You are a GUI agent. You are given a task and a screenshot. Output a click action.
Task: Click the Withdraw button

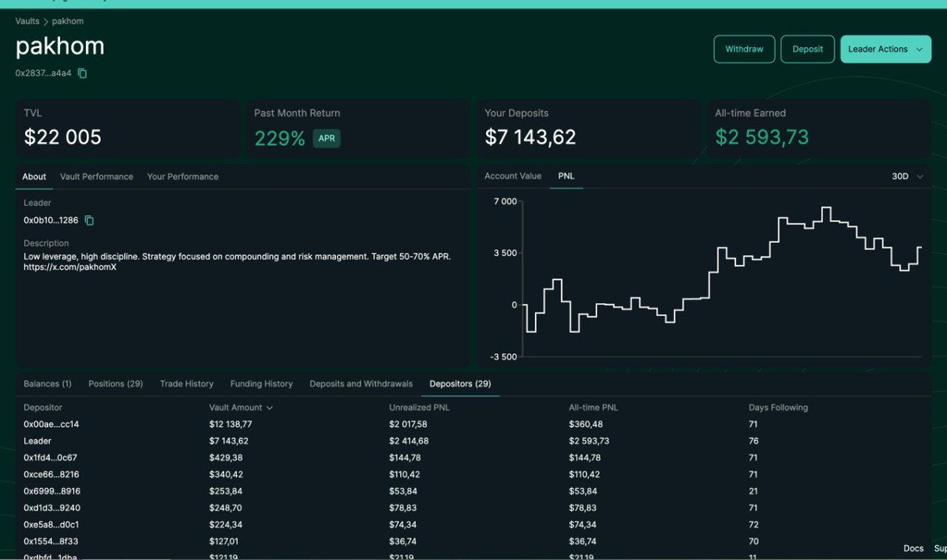tap(744, 49)
